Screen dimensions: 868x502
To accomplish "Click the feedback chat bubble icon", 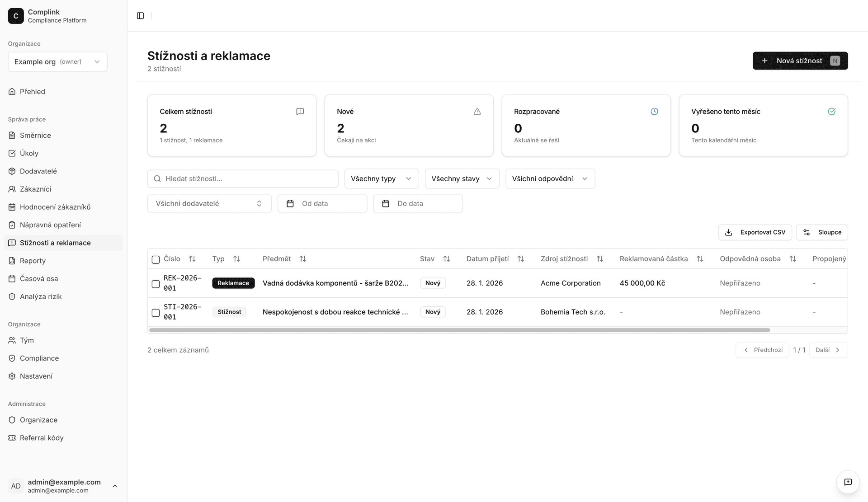I will tap(848, 482).
